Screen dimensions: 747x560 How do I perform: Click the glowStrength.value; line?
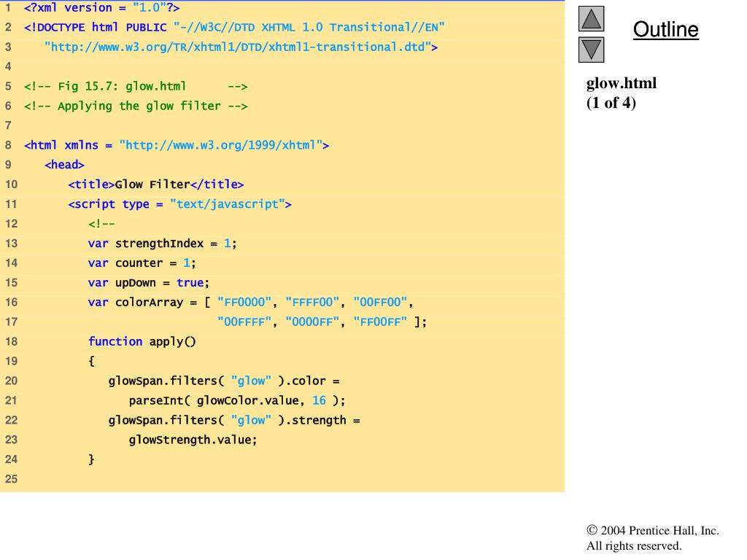tap(193, 440)
